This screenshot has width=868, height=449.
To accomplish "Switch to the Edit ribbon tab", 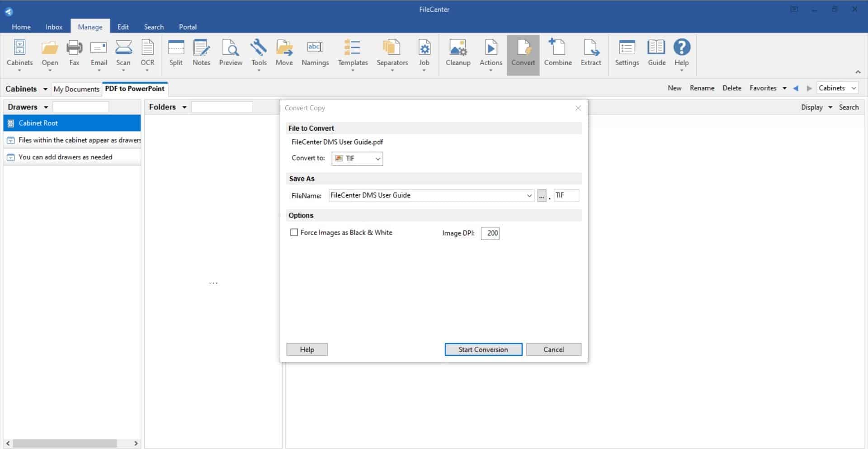I will coord(123,27).
